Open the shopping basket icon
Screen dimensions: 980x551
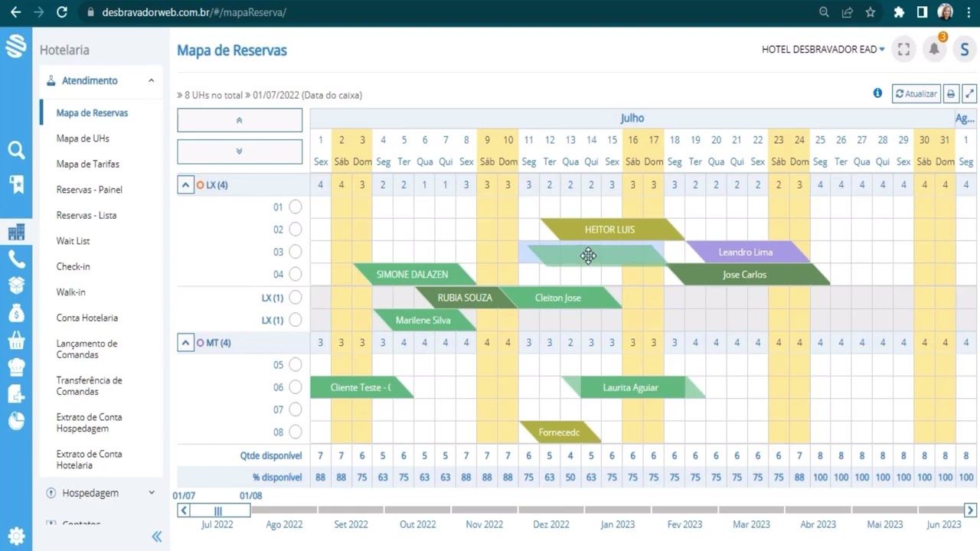point(16,340)
